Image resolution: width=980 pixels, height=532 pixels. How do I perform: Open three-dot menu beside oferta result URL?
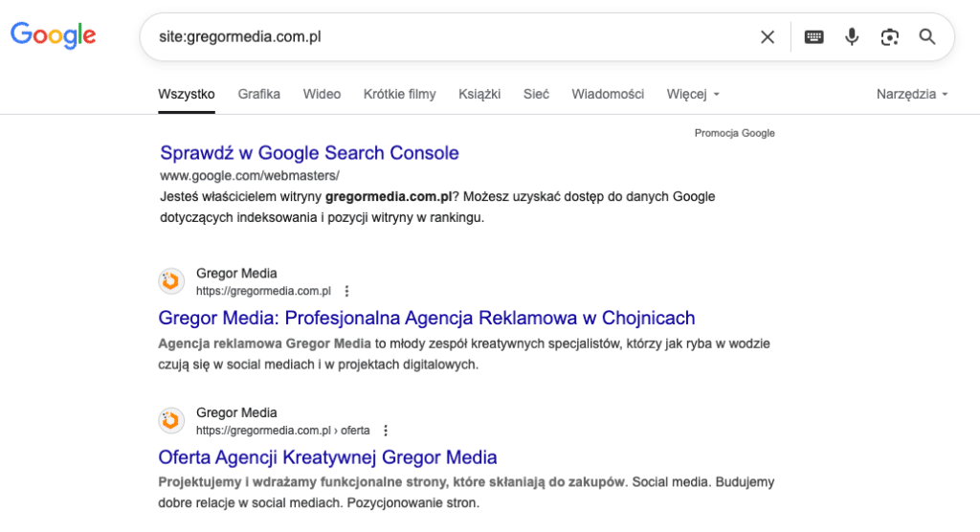(x=386, y=431)
